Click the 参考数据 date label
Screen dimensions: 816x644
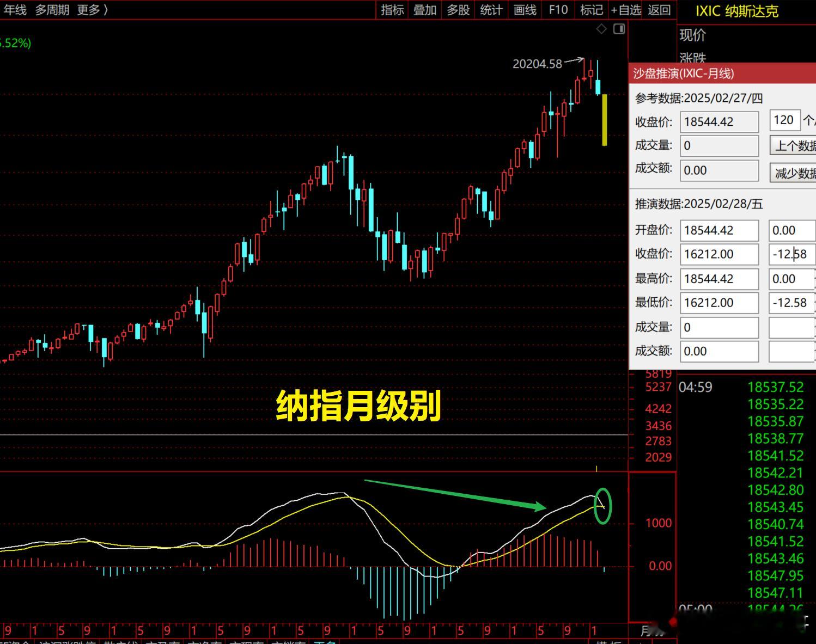pos(699,98)
